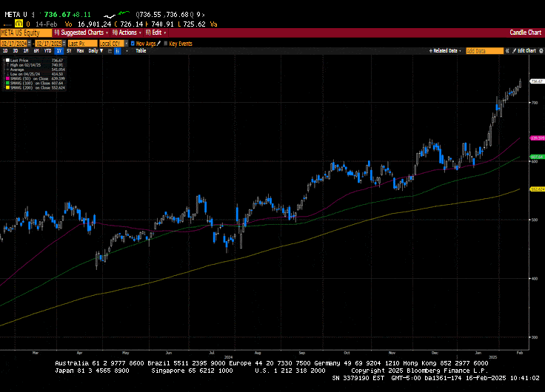Click the pencil icon next to Mov Avgs
This screenshot has width=545, height=392.
157,44
